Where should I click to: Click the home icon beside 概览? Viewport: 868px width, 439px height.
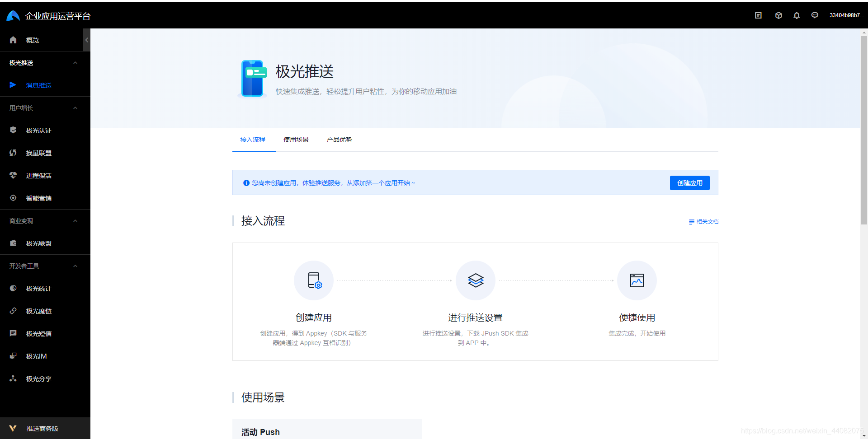[13, 40]
